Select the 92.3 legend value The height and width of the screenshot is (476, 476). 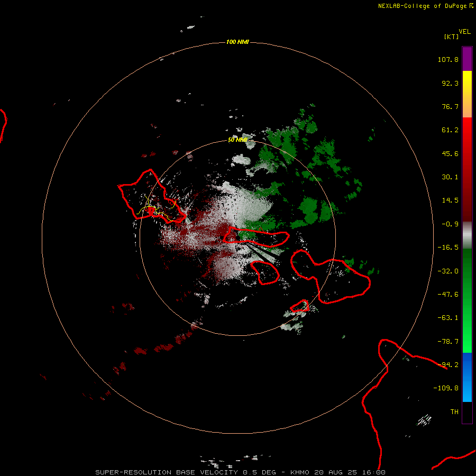[x=450, y=83]
